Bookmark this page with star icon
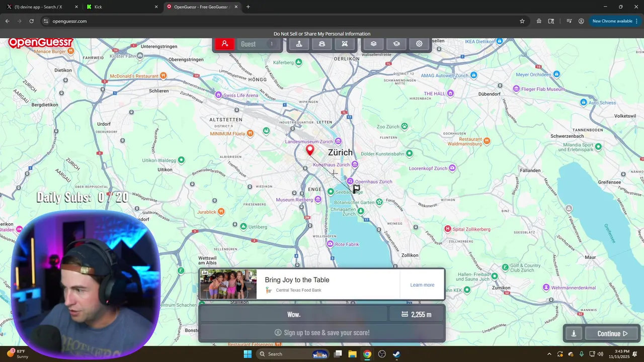 (x=522, y=21)
